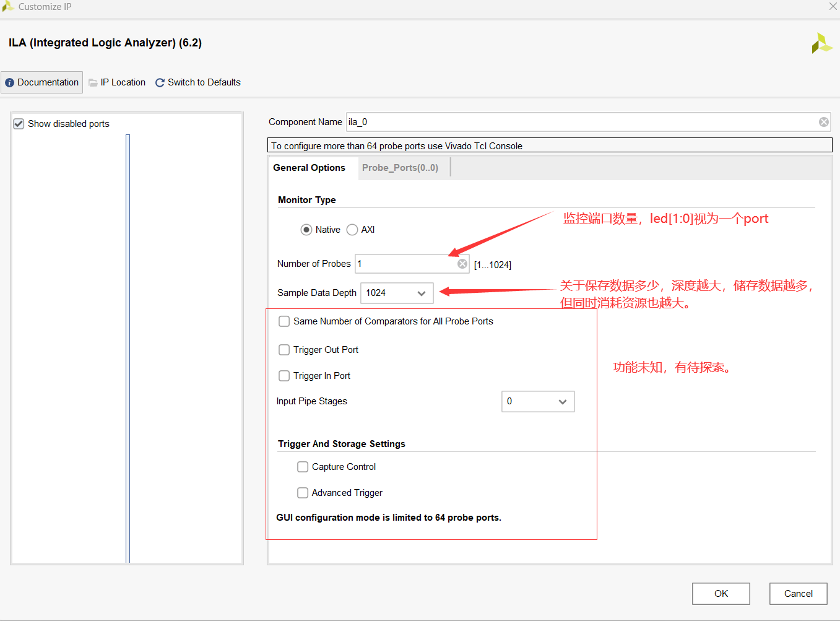Screen dimensions: 840x621
Task: Click Switch to Defaults
Action: (x=198, y=82)
